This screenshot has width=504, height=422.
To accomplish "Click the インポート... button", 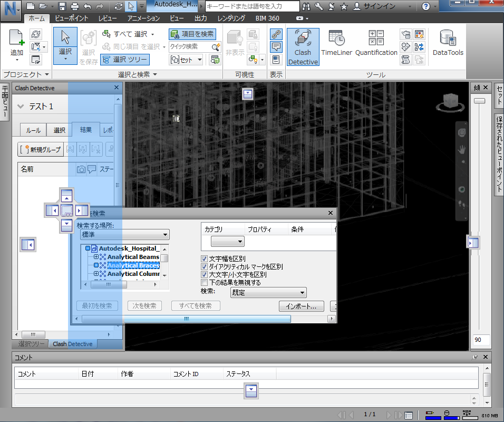I will click(301, 306).
